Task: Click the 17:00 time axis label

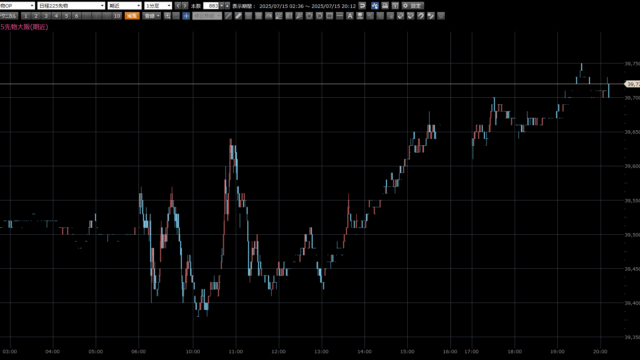Action: pos(472,351)
